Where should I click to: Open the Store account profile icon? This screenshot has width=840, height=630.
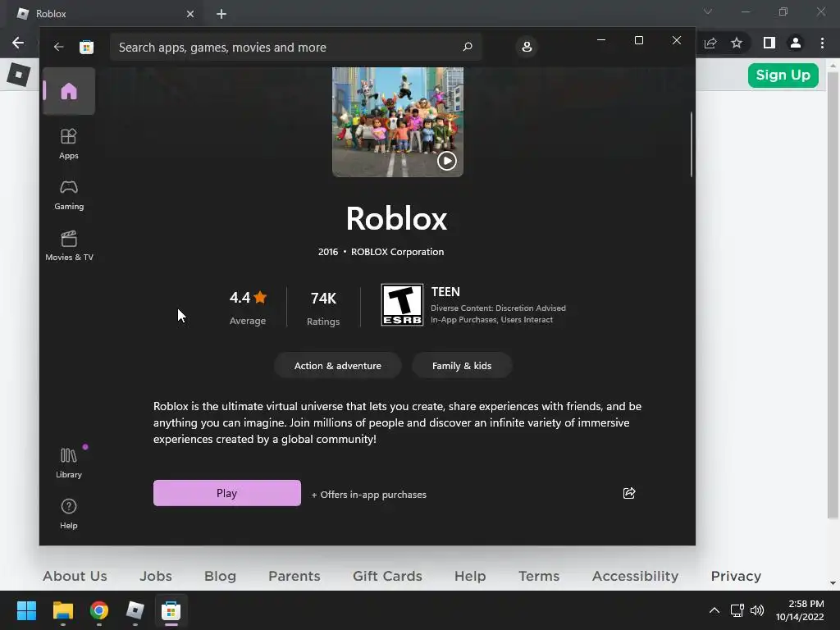527,47
